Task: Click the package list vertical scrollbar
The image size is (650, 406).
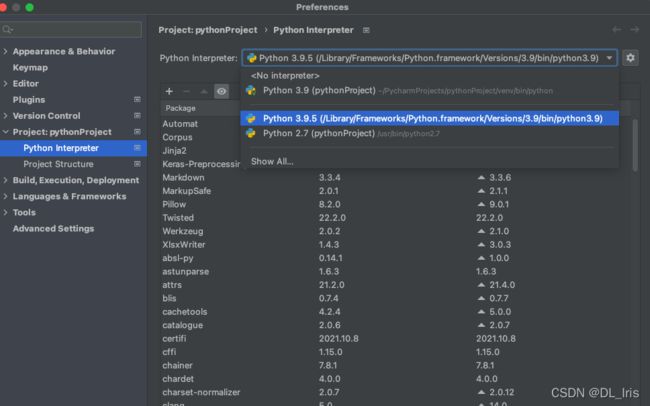Action: pos(635,144)
